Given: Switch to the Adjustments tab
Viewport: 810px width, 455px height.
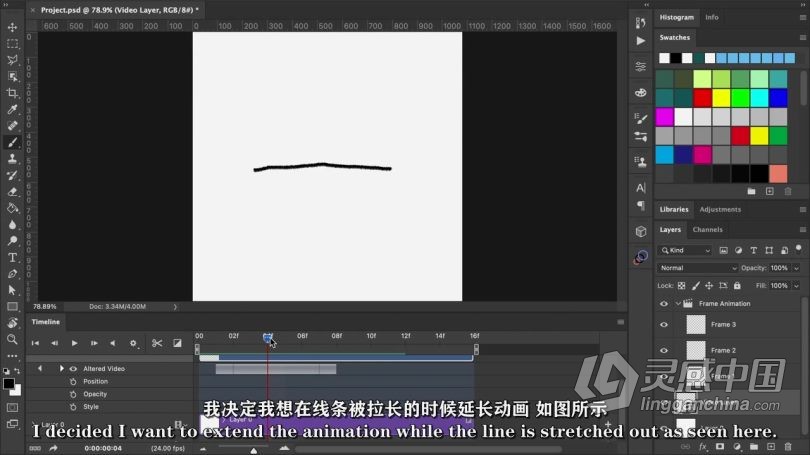Looking at the screenshot, I should click(x=720, y=210).
